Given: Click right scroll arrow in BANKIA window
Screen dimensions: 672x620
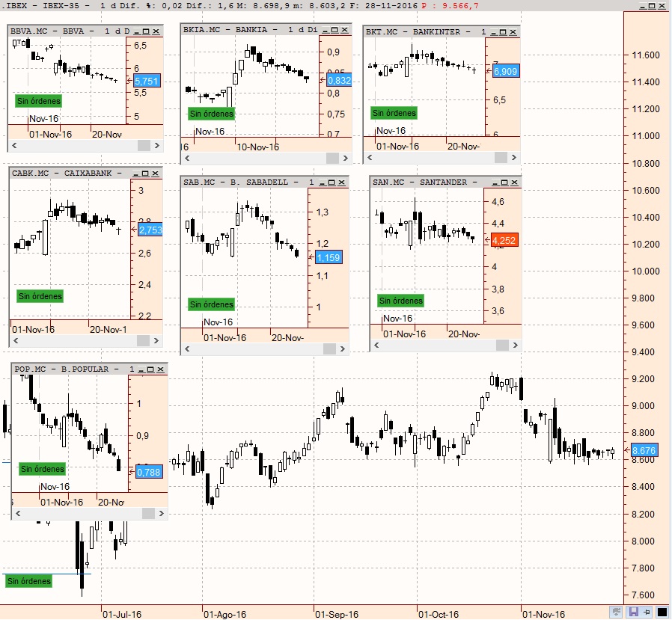Looking at the screenshot, I should click(346, 158).
